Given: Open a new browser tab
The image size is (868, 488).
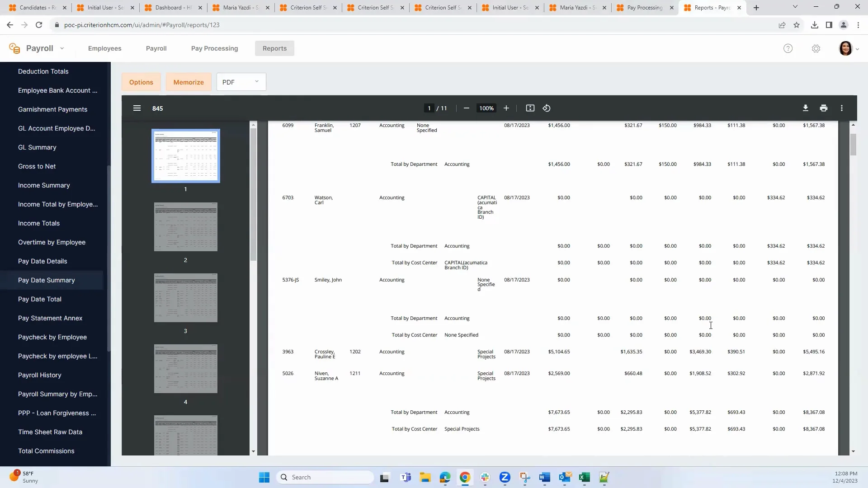Looking at the screenshot, I should tap(756, 8).
